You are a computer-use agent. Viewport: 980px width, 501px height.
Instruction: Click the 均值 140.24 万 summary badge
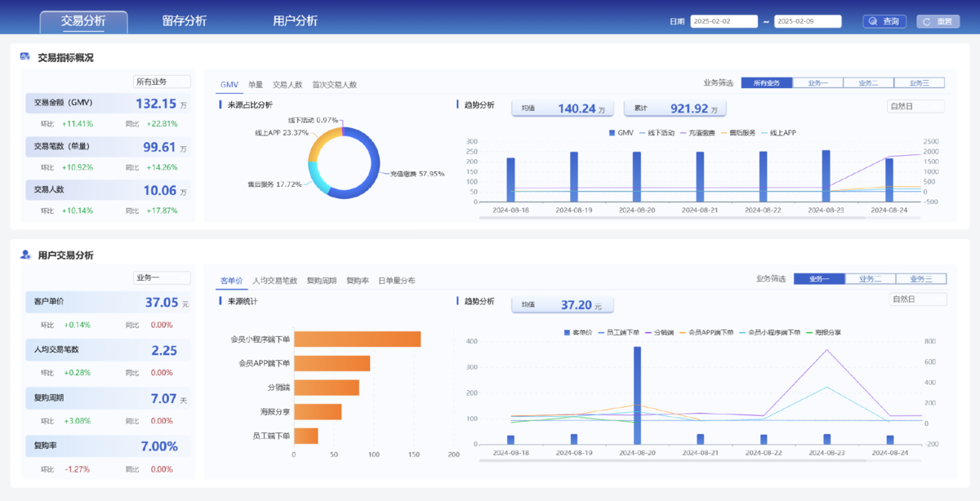[x=563, y=109]
